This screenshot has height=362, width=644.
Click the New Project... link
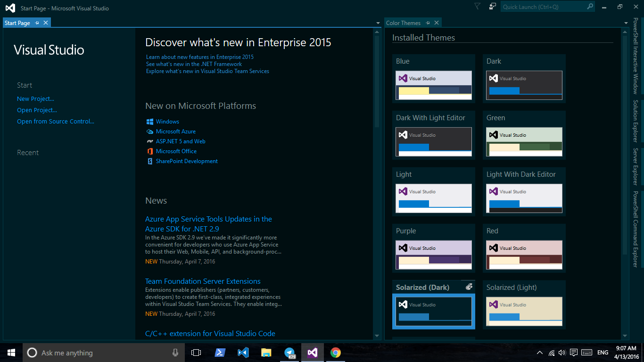click(35, 99)
